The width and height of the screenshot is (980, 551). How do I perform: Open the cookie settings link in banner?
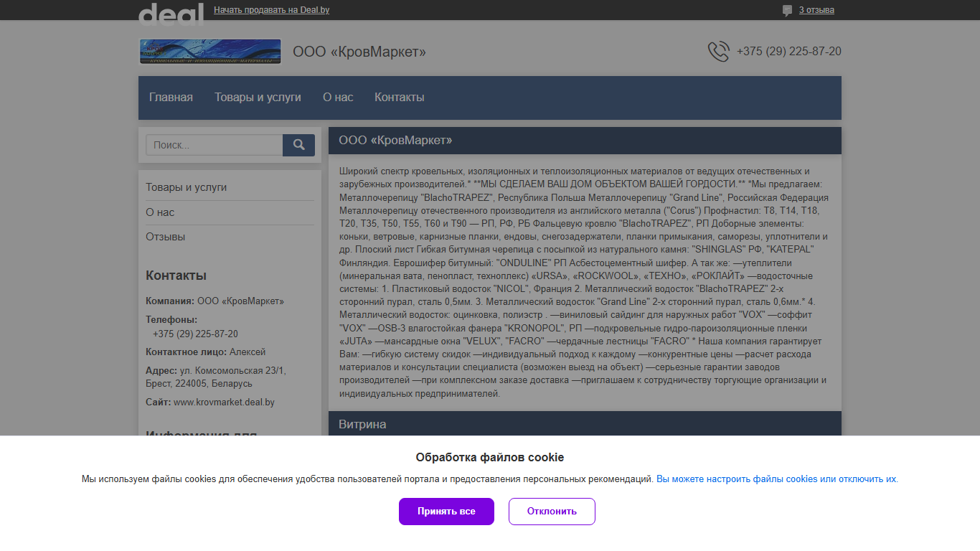point(776,479)
